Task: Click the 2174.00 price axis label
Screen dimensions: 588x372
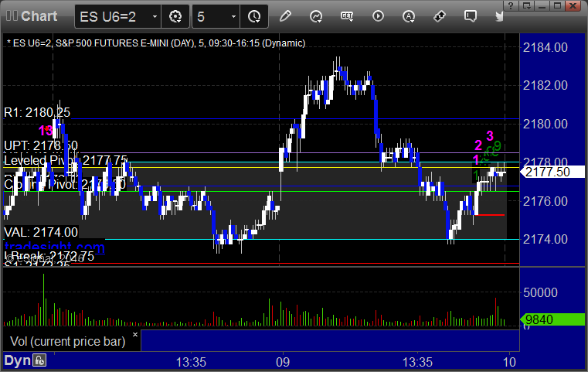Action: tap(546, 239)
